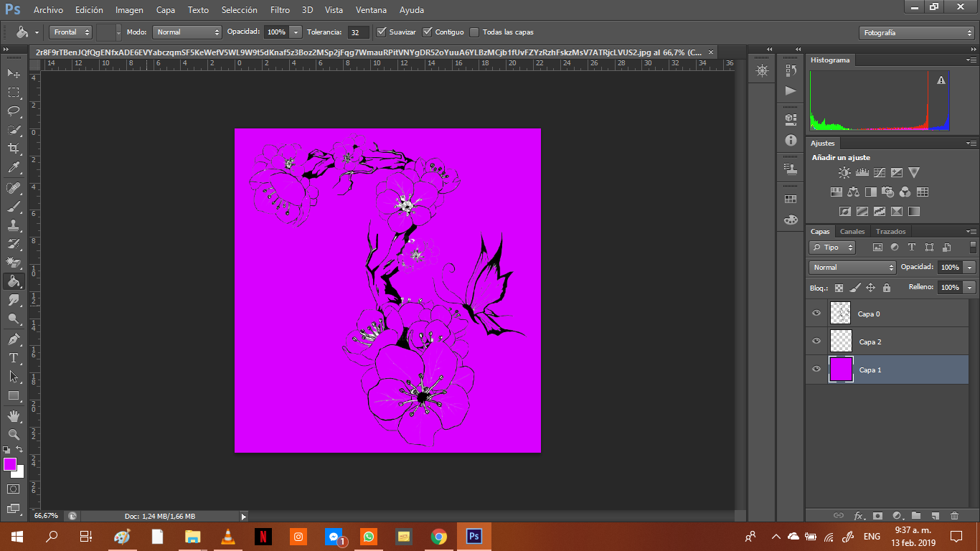Click the foreground magenta color swatch
The image size is (980, 551).
pyautogui.click(x=9, y=464)
